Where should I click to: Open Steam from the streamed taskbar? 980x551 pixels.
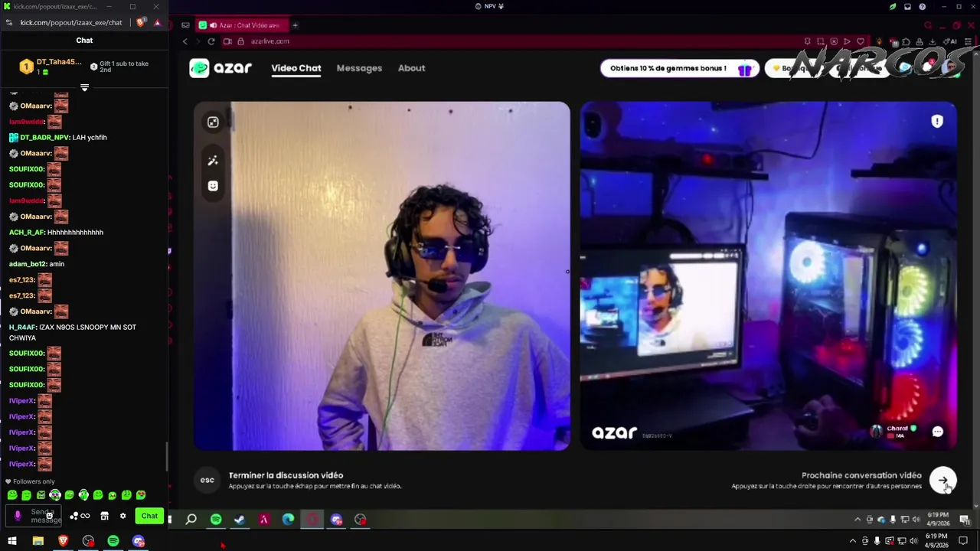(240, 520)
